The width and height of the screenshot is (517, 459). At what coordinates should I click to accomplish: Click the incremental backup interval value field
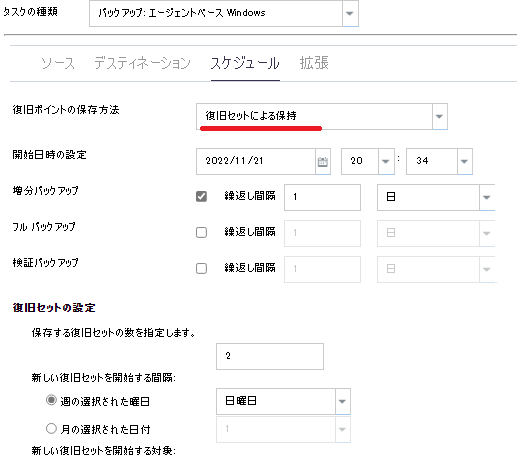pos(322,197)
